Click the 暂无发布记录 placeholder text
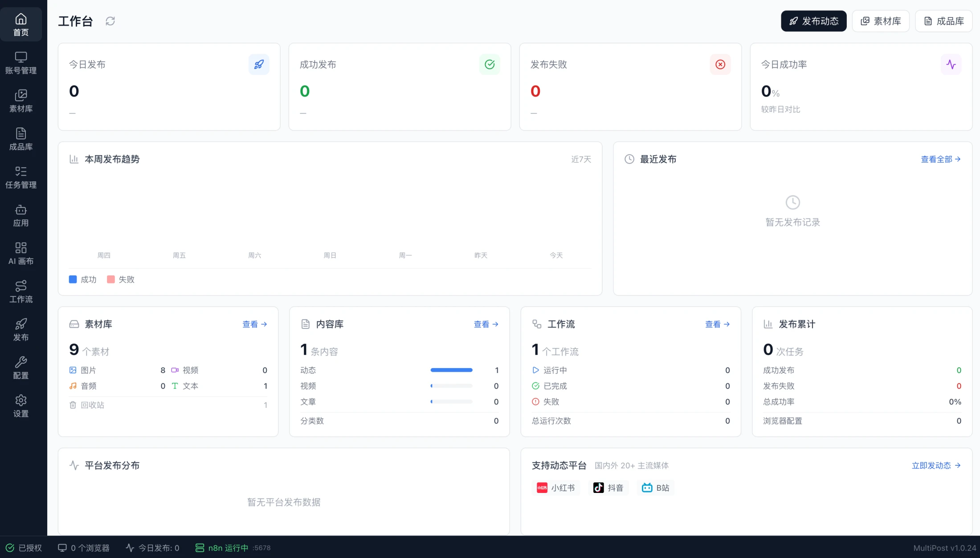 [x=792, y=222]
